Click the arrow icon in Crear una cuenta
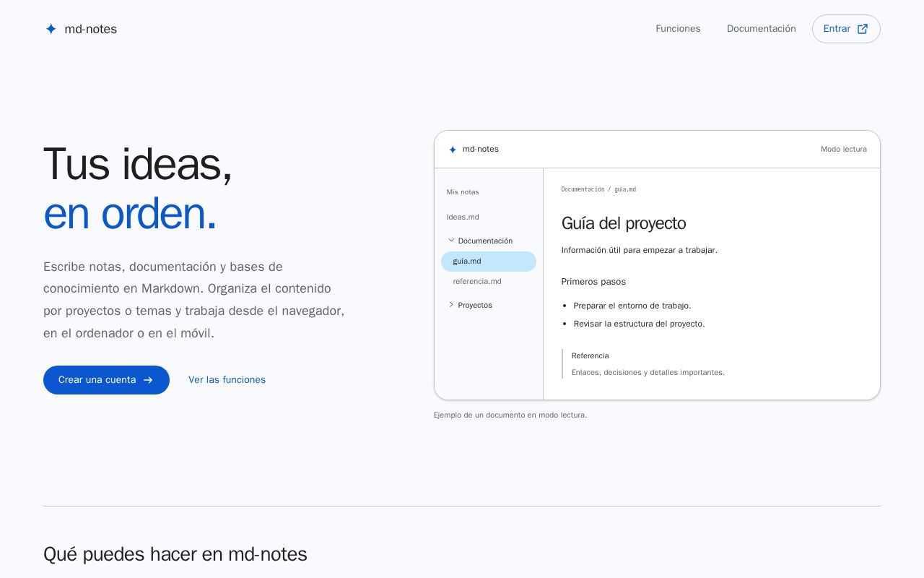924x578 pixels. [x=148, y=380]
